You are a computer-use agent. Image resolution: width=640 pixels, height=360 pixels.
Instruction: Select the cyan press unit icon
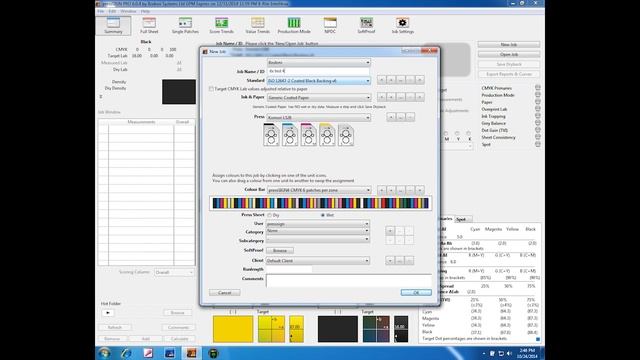tap(290, 135)
